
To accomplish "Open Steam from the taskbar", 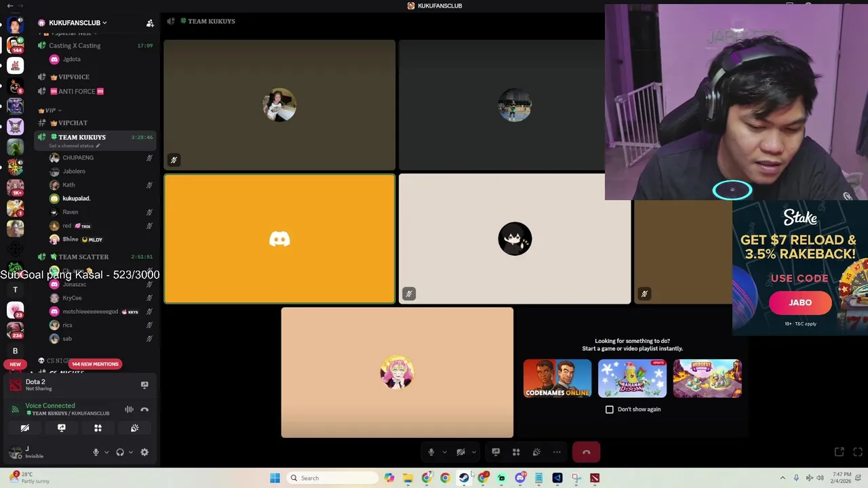I will (464, 478).
